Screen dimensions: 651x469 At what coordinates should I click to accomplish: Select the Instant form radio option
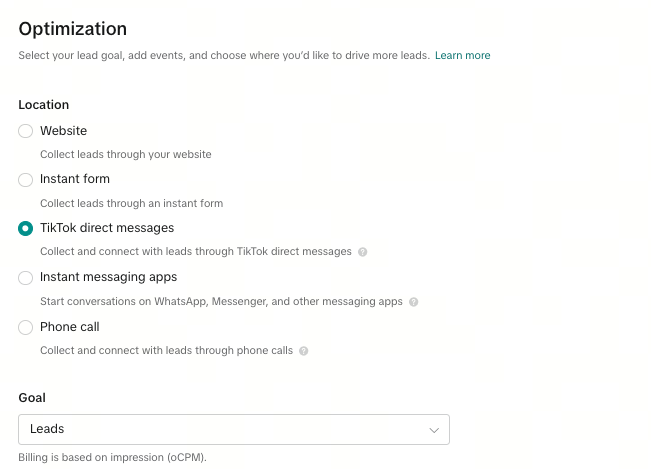[25, 180]
